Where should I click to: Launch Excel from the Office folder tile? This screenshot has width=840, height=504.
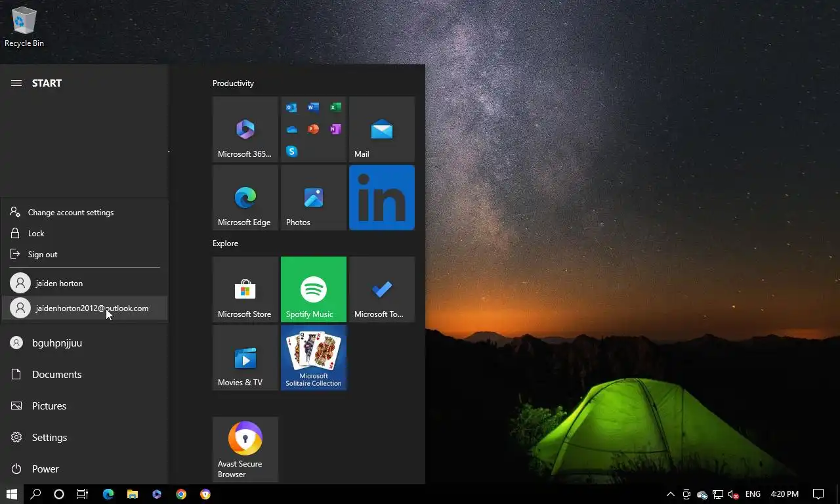335,108
